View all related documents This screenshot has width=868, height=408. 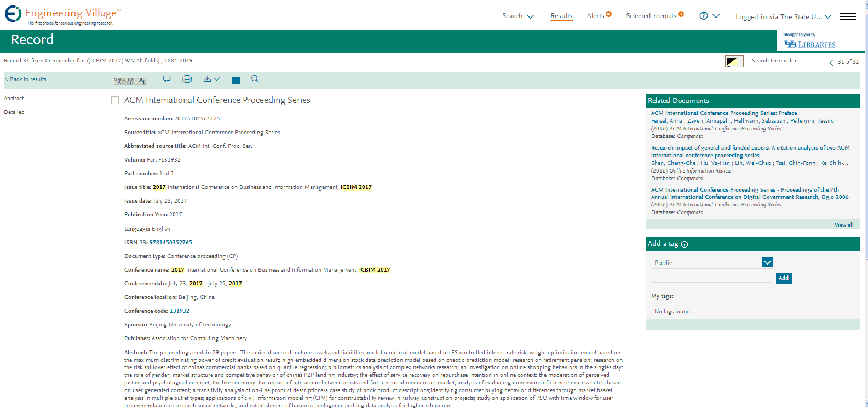pos(844,225)
